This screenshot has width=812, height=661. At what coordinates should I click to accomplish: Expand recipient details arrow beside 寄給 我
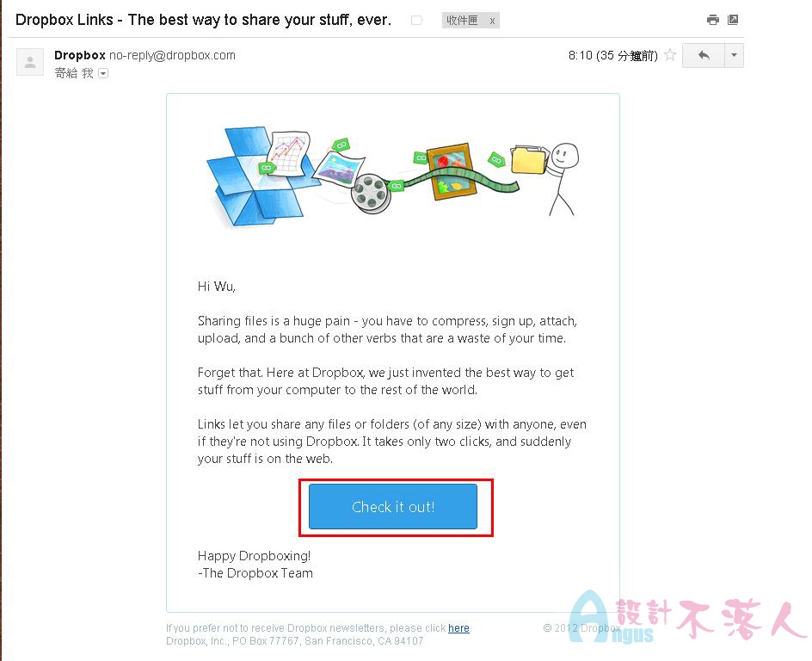click(103, 73)
